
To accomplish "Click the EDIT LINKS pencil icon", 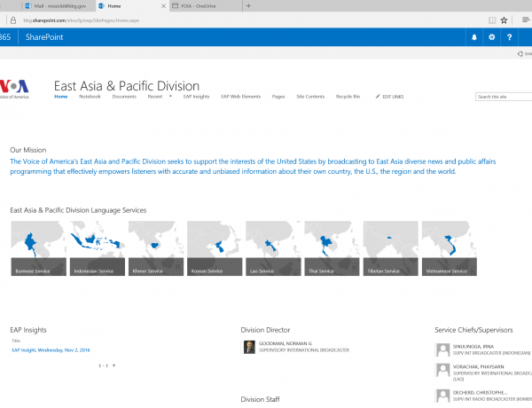I will click(x=378, y=97).
